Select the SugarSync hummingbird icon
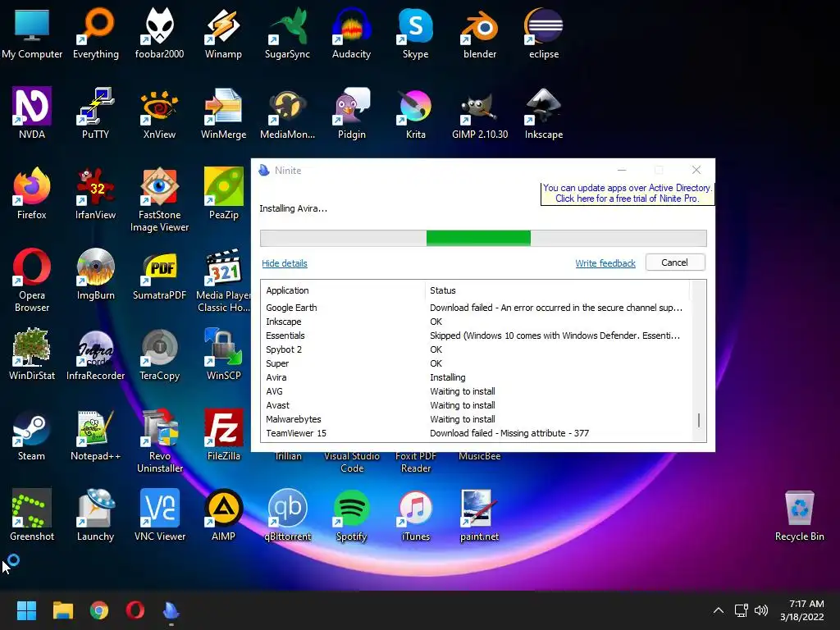840x630 pixels. tap(287, 32)
